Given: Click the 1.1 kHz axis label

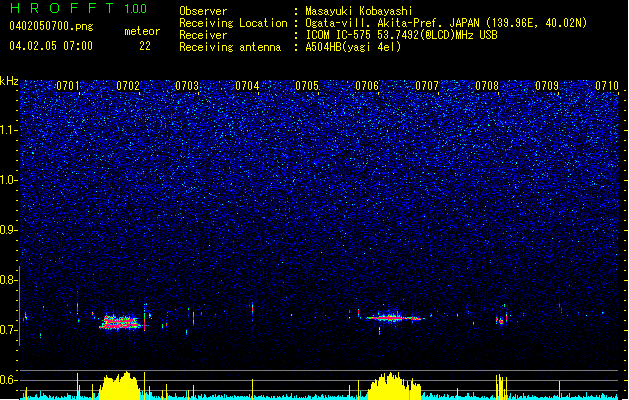Looking at the screenshot, I should click(8, 130).
